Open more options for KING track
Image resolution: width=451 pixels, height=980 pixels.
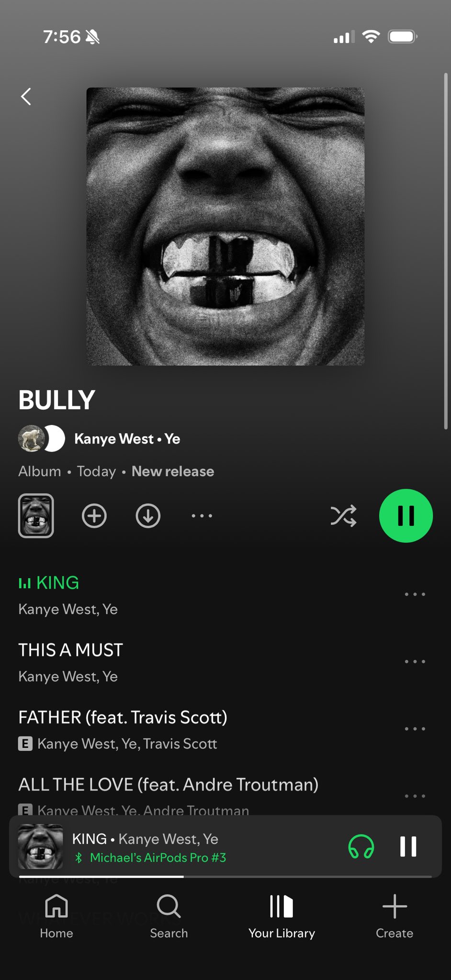pos(415,594)
